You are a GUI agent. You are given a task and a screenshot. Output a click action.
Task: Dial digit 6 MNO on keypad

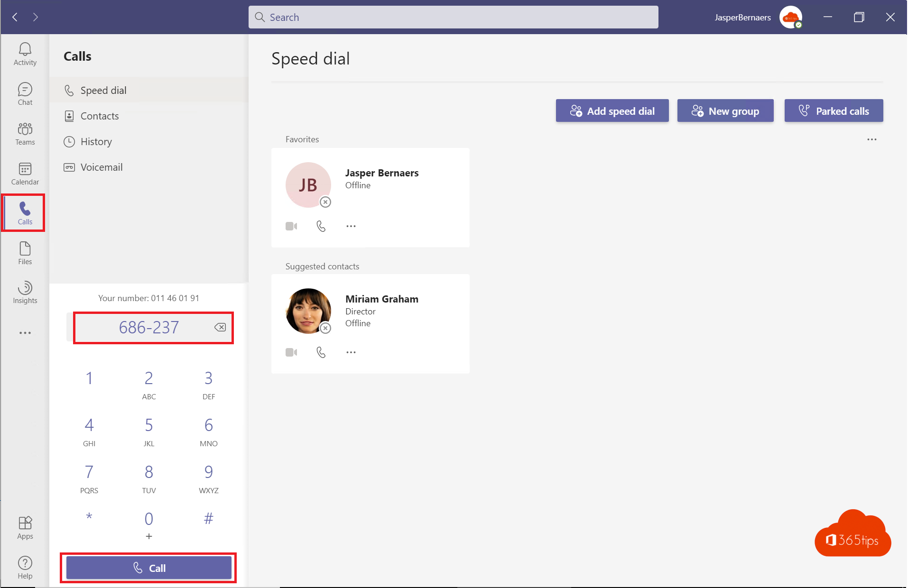[x=209, y=432]
